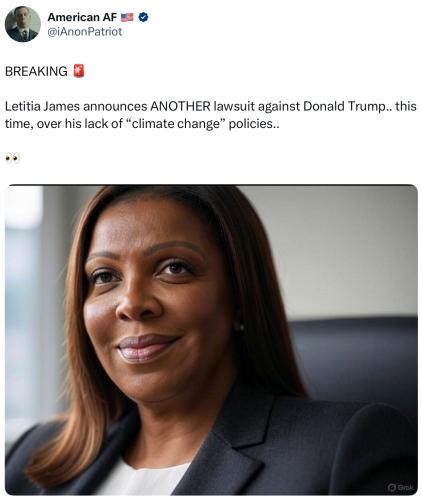
Task: Open the @iAnonPatriot handle link
Action: coord(85,32)
